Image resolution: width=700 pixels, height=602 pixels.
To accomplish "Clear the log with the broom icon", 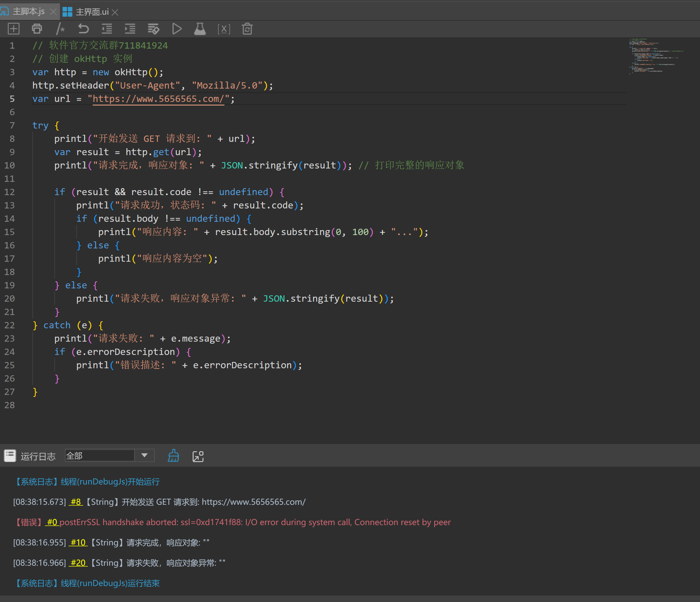I will [x=174, y=456].
